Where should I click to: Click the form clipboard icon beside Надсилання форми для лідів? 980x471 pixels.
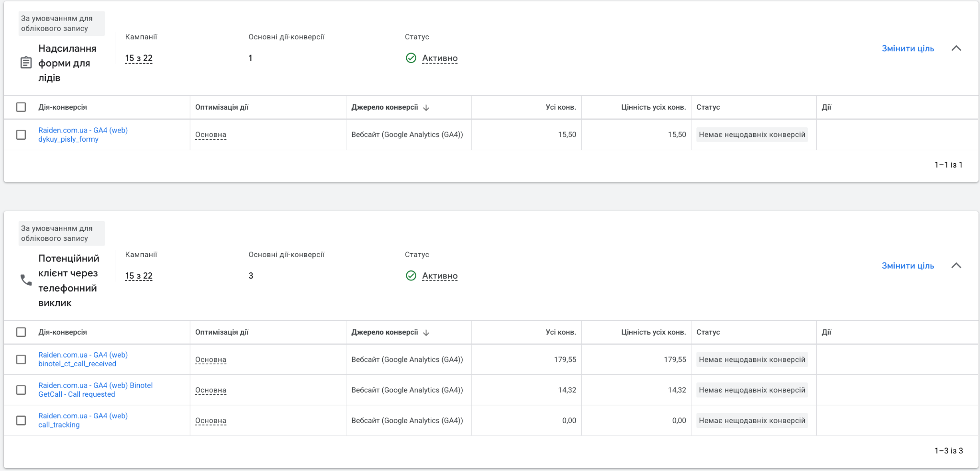pos(26,63)
